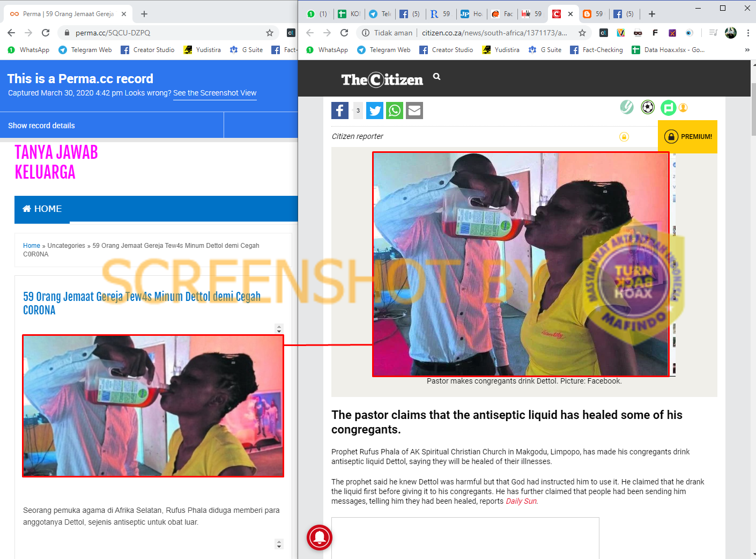Switch to the WhatsApp (1) tab
This screenshot has height=559, width=756.
[317, 14]
